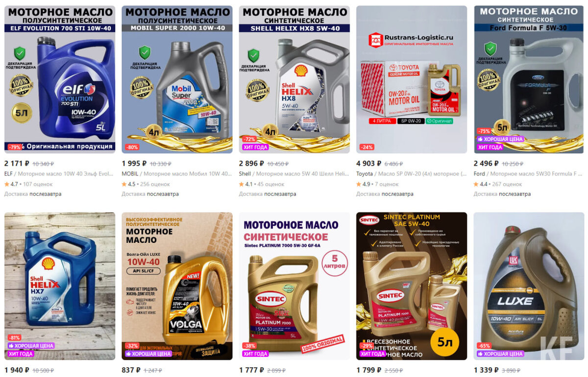Click the star rating icon for Toyota oil
This screenshot has width=588, height=377.
tap(359, 184)
